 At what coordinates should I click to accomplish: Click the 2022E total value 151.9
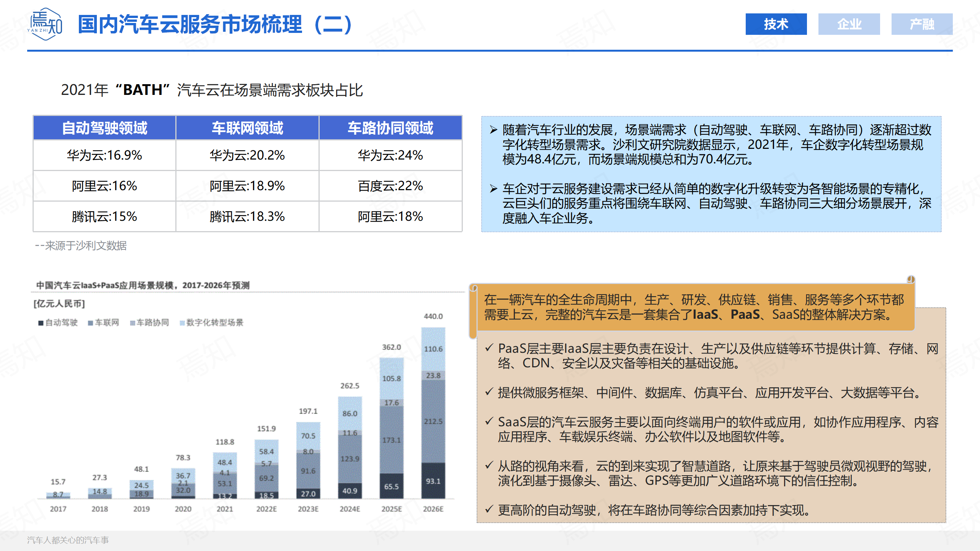266,429
